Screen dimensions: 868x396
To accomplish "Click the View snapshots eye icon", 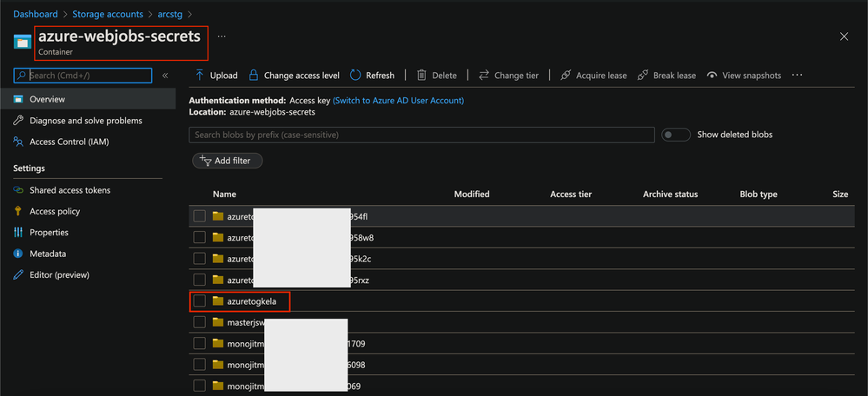I will pos(712,76).
